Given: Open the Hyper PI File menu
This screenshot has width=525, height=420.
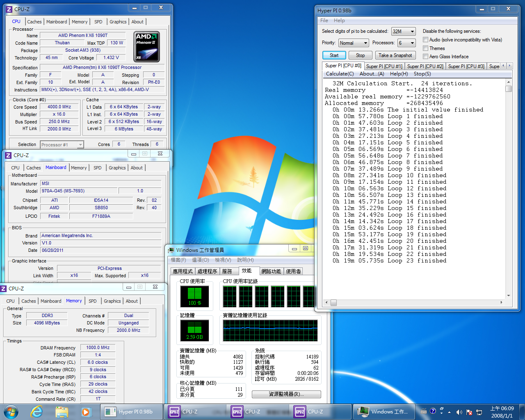Looking at the screenshot, I should click(x=324, y=21).
